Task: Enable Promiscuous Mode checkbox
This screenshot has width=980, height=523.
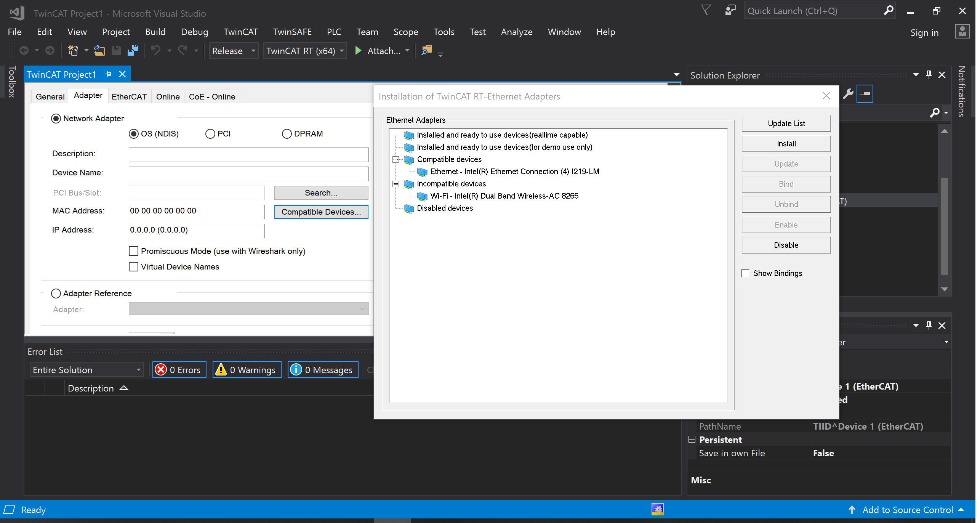Action: pyautogui.click(x=133, y=251)
